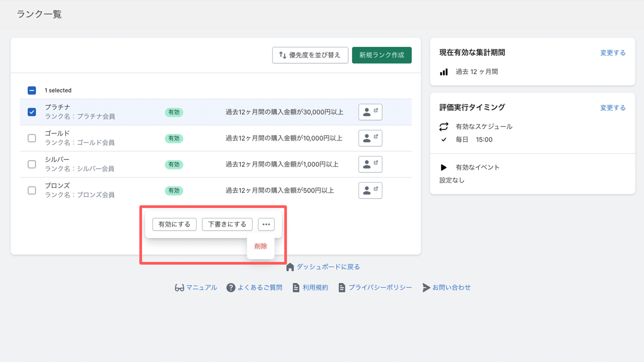644x362 pixels.
Task: Click the checkmark icon beside 毎日 15:00
Action: click(x=444, y=139)
